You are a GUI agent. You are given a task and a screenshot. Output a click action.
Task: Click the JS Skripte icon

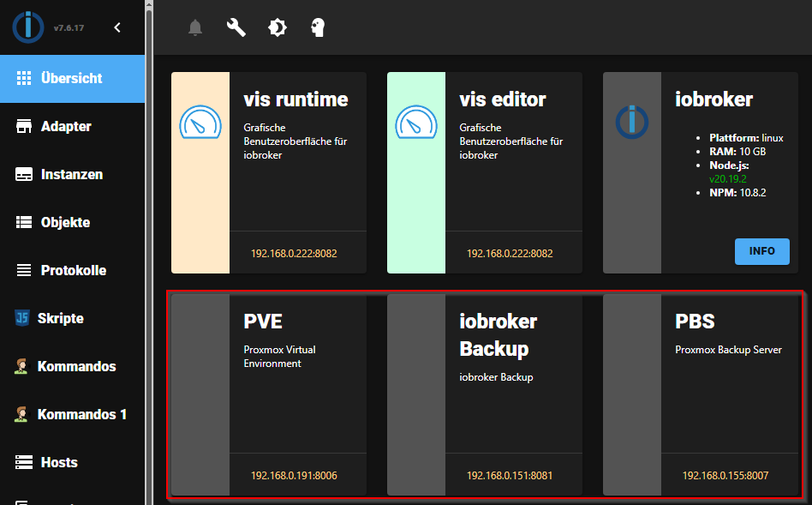coord(22,318)
